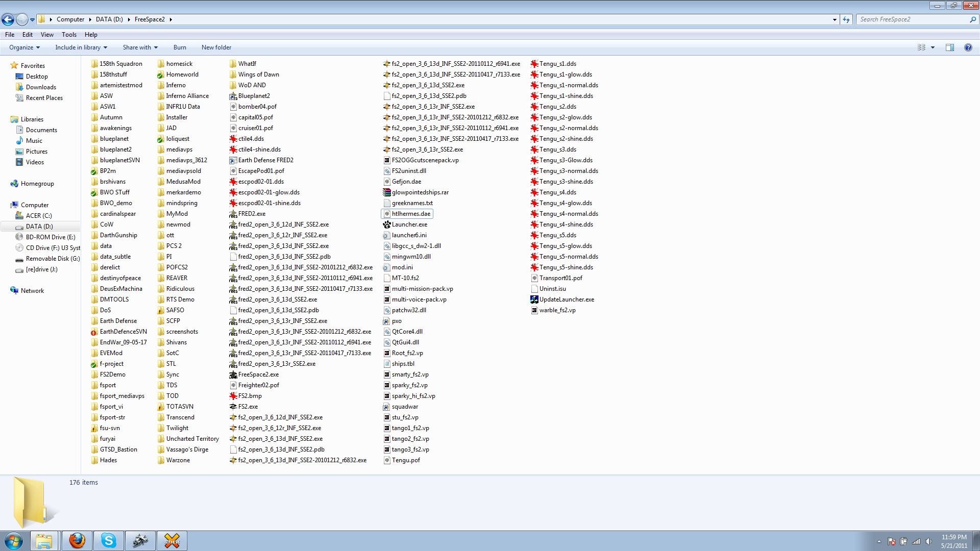Open address bar history dropdown

pos(835,19)
